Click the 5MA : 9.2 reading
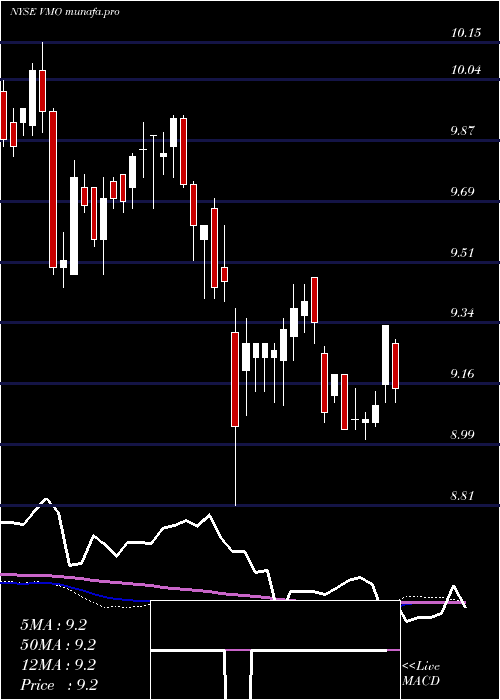The width and height of the screenshot is (500, 700). pyautogui.click(x=53, y=625)
